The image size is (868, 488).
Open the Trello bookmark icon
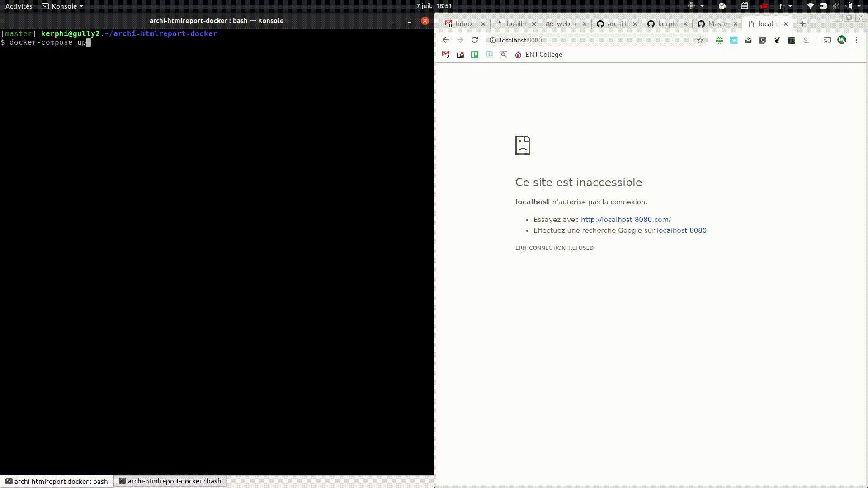475,55
